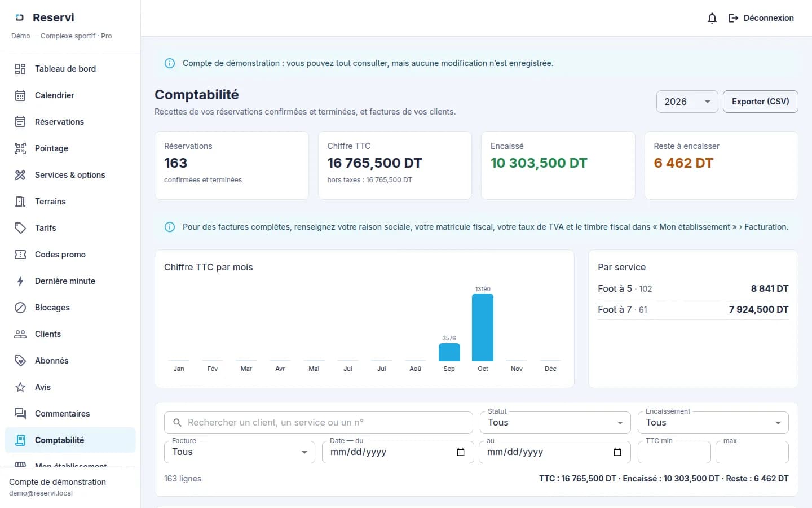The image size is (812, 508).
Task: Click the Blocages prohibited icon
Action: [20, 308]
